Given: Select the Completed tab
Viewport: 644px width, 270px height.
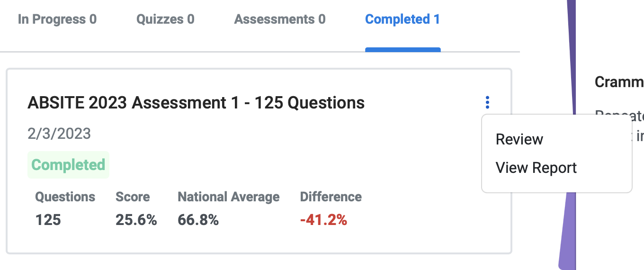Looking at the screenshot, I should tap(402, 19).
